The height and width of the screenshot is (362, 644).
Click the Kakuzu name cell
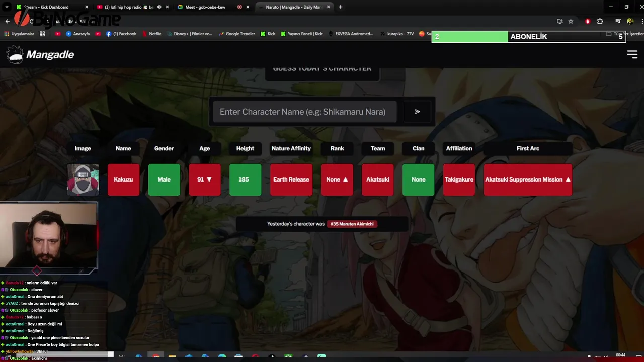click(x=123, y=179)
